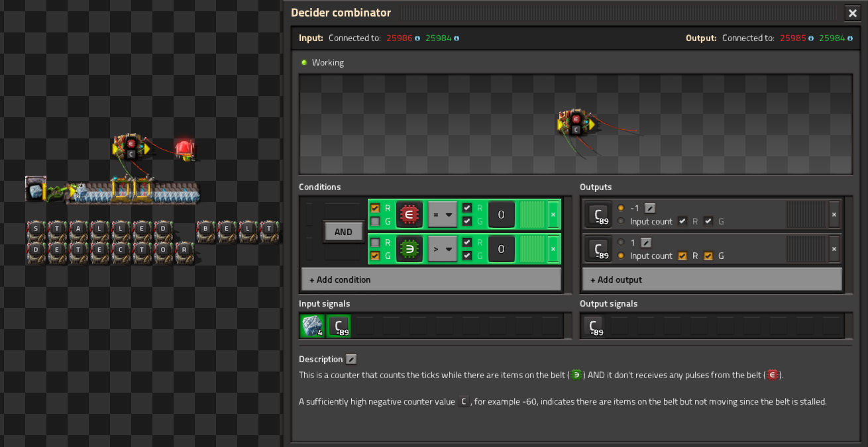Show info for input red network 25986
Viewport: 868px width, 447px height.
417,38
